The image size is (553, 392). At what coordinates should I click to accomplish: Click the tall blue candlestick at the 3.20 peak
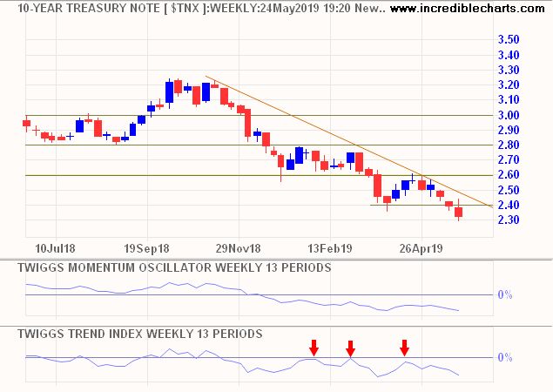click(x=169, y=92)
